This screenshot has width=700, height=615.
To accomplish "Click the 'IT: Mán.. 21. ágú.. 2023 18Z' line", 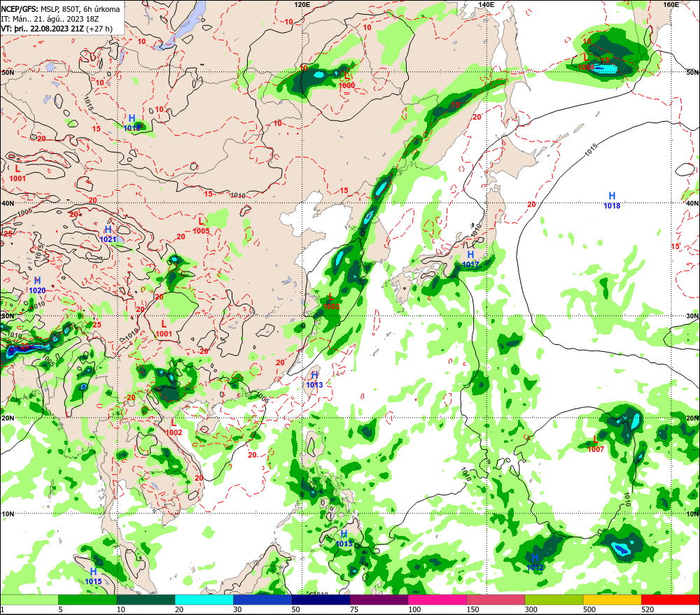I will (x=50, y=19).
